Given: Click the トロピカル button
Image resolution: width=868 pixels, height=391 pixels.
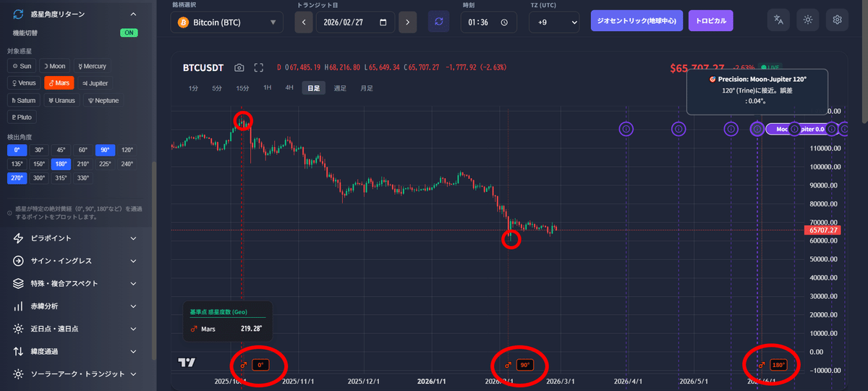Looking at the screenshot, I should pos(710,21).
